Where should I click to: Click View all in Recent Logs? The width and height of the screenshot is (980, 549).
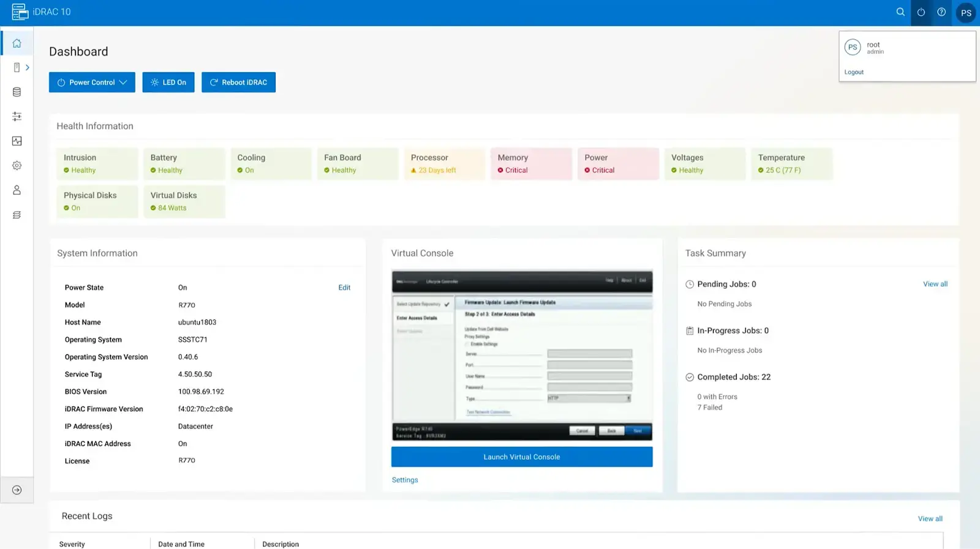coord(930,518)
